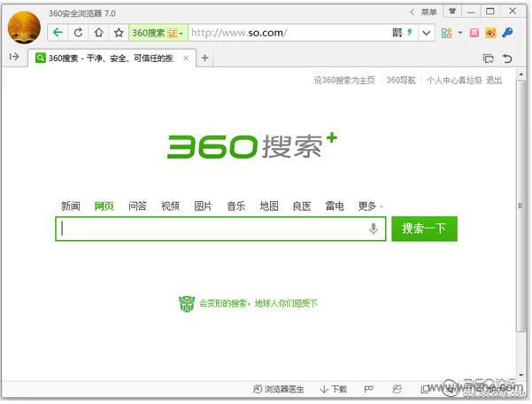Open the Transformers logo promotion icon
Image resolution: width=532 pixels, height=404 pixels.
click(186, 304)
